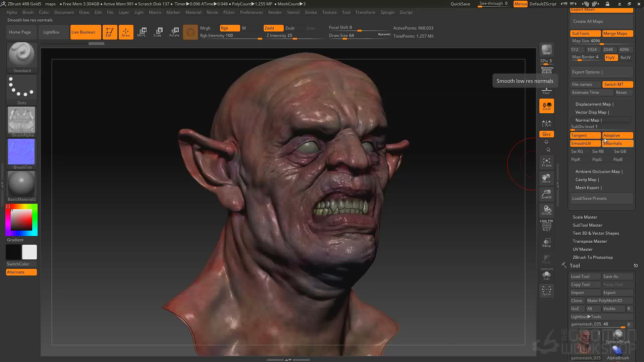The height and width of the screenshot is (362, 644).
Task: Toggle the FlipV map option
Action: 611,58
